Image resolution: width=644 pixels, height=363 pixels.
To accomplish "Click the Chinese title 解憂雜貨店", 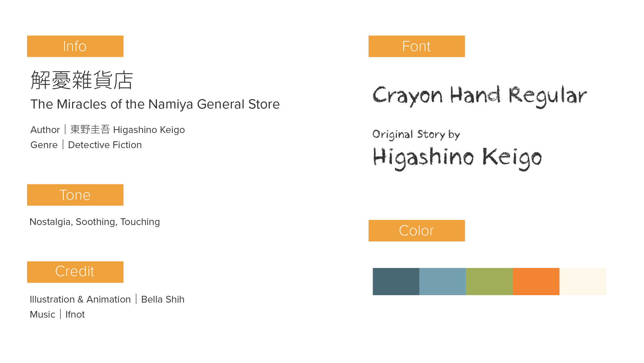I will point(82,80).
